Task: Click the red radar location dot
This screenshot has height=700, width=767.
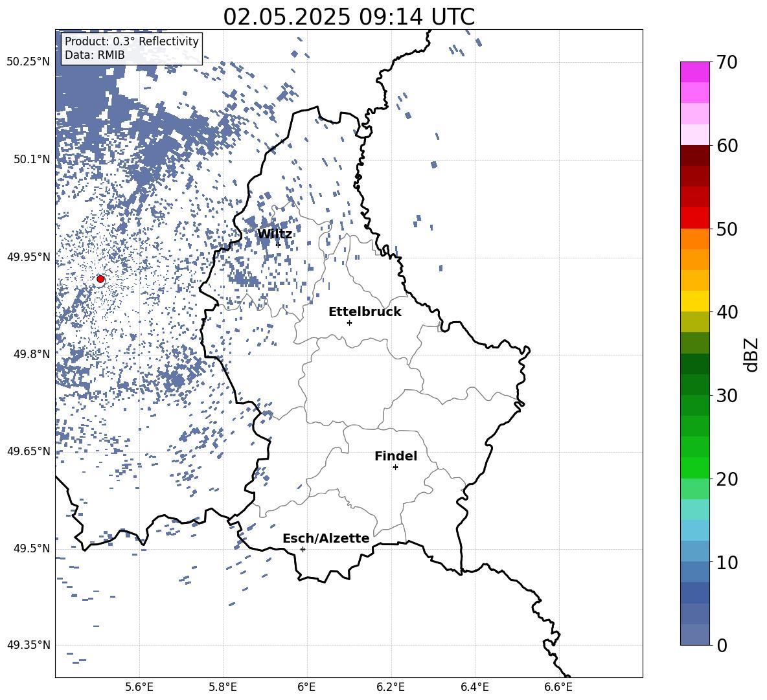Action: coord(100,279)
